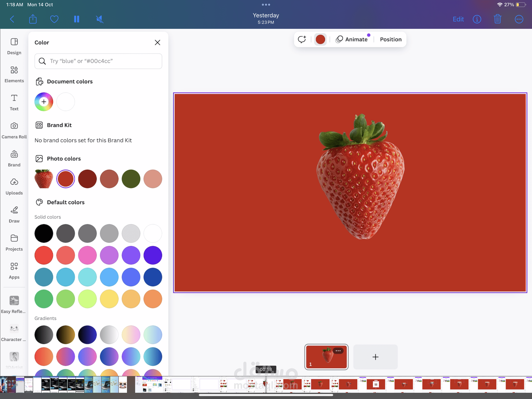
Task: Pause the video playback
Action: coord(77,19)
